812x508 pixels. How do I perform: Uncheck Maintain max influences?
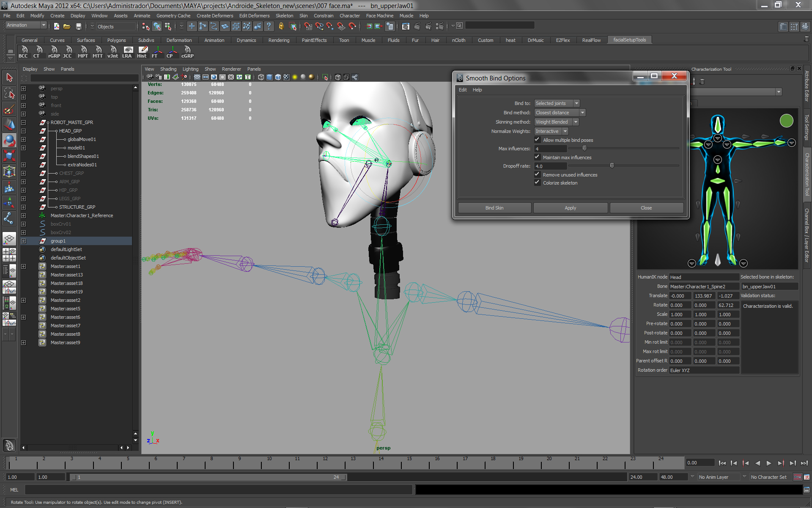point(538,157)
